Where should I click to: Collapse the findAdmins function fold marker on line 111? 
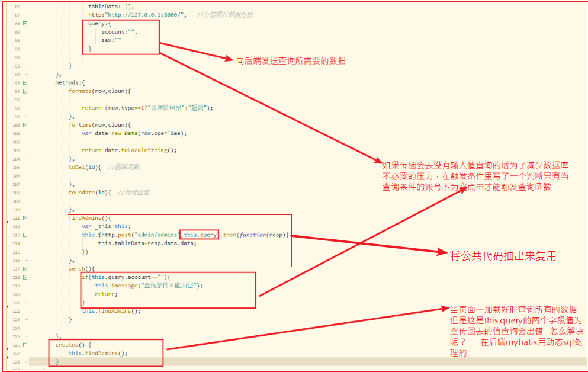(25, 218)
